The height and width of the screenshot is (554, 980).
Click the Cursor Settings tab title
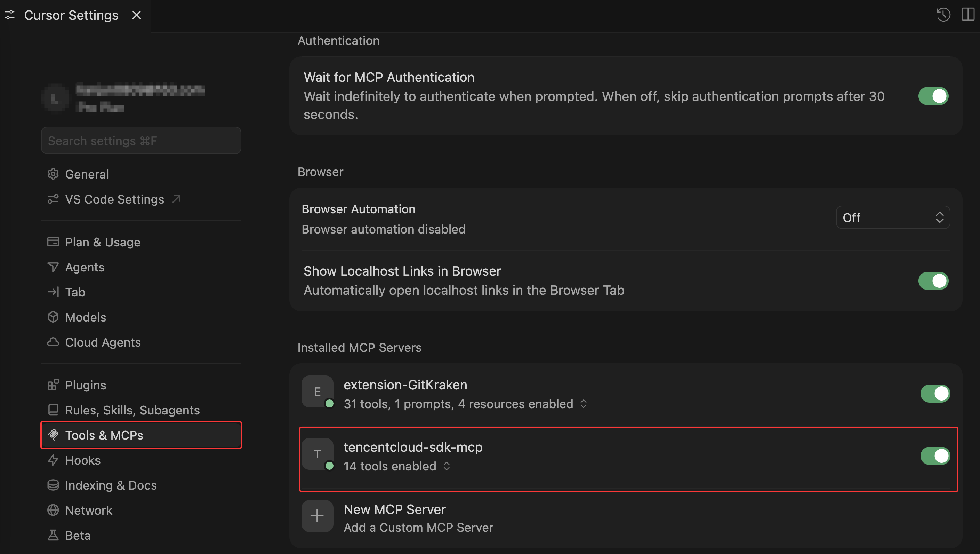pyautogui.click(x=71, y=15)
